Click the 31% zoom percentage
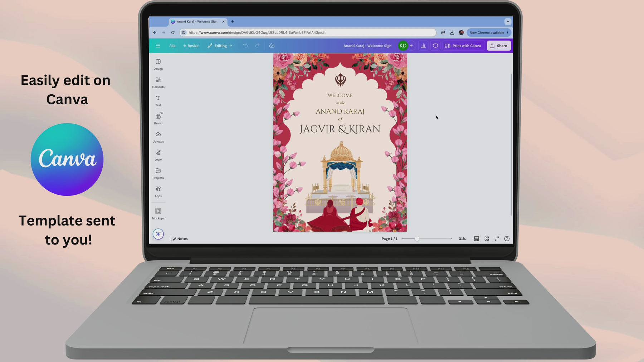This screenshot has height=362, width=644. [x=462, y=239]
